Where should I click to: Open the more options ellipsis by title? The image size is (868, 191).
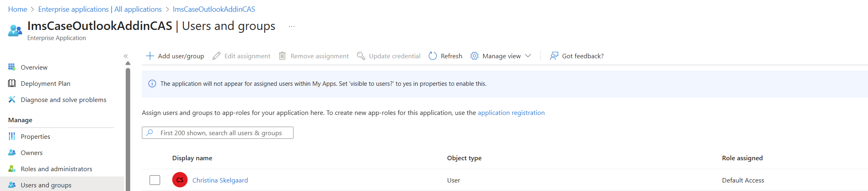(x=291, y=26)
